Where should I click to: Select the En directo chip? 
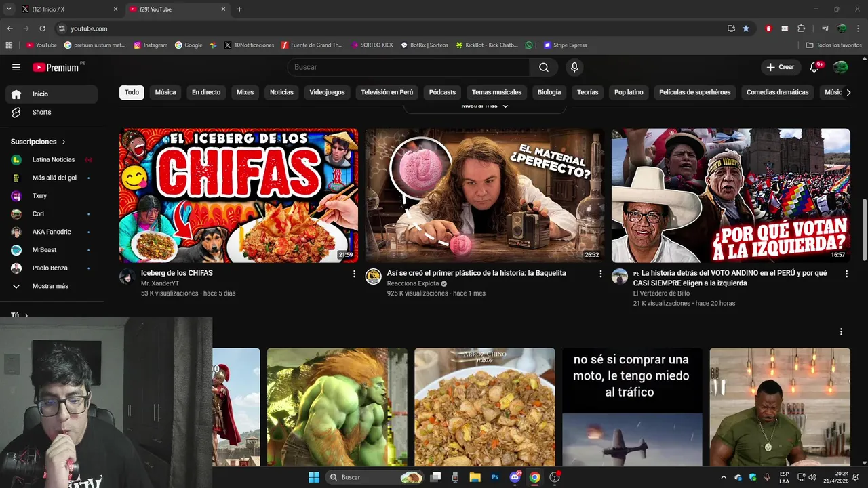click(x=206, y=92)
